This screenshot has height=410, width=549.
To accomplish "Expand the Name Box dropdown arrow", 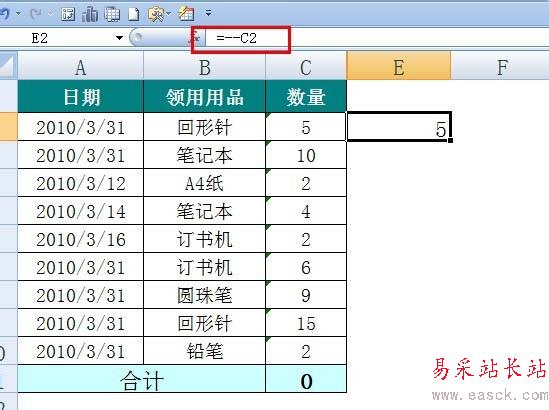I will pyautogui.click(x=119, y=37).
